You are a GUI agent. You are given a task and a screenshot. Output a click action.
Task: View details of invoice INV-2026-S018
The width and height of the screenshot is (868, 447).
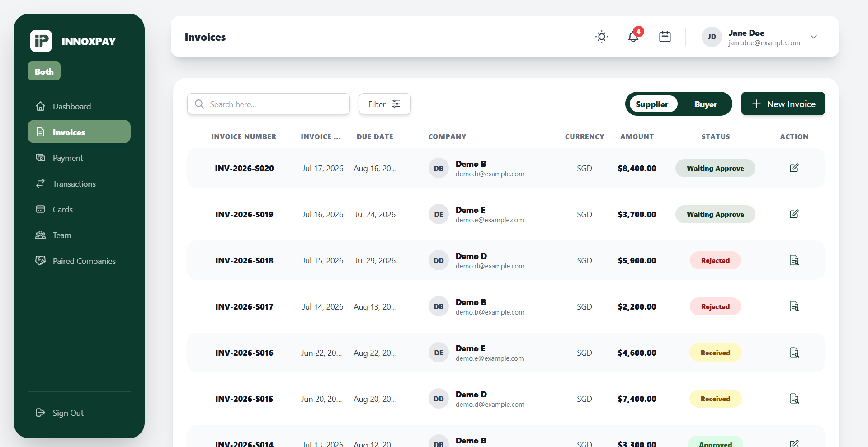pyautogui.click(x=794, y=260)
